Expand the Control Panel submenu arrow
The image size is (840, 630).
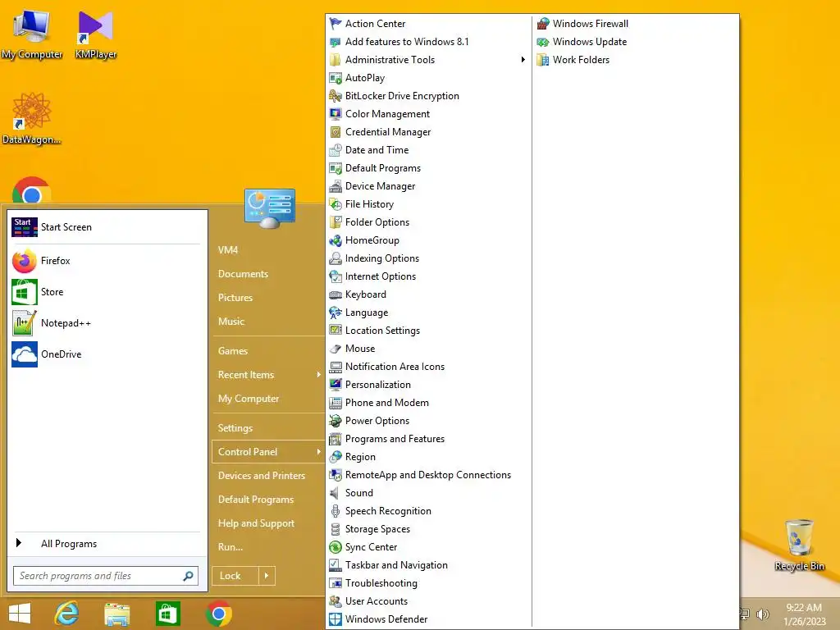pos(319,452)
